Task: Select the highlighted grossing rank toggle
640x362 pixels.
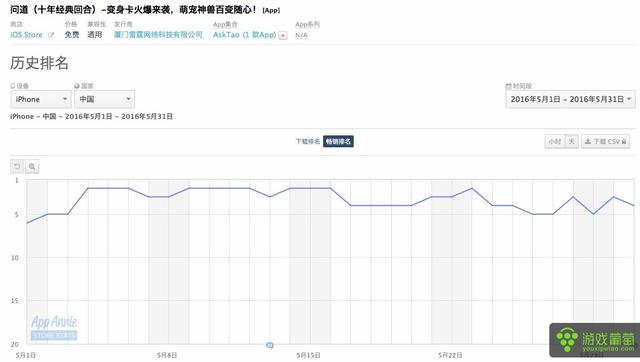Action: (x=338, y=141)
